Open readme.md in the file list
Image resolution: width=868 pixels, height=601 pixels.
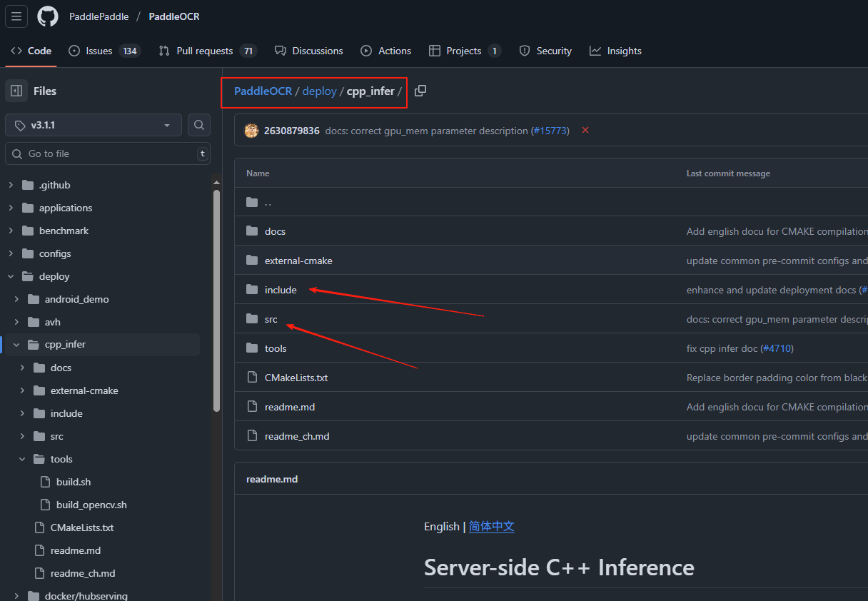click(290, 407)
